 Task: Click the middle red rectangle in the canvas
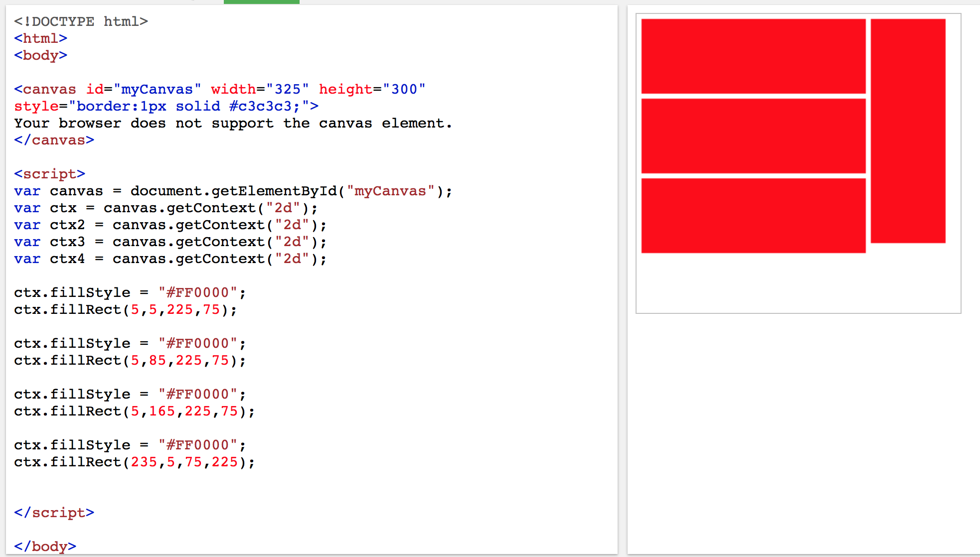(753, 136)
